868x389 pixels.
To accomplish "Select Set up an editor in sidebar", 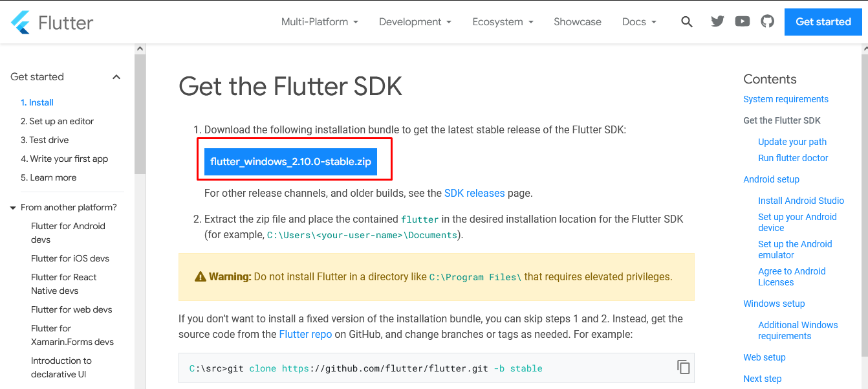I will pyautogui.click(x=57, y=121).
